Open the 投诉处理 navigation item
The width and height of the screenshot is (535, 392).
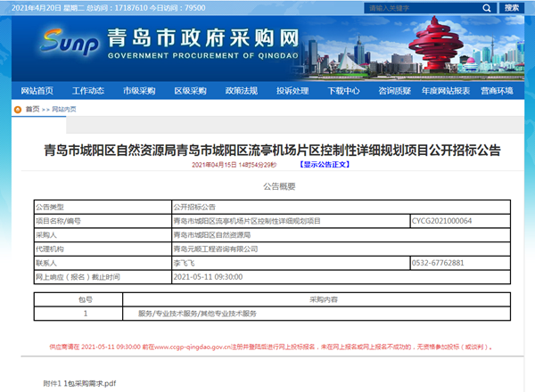[292, 91]
